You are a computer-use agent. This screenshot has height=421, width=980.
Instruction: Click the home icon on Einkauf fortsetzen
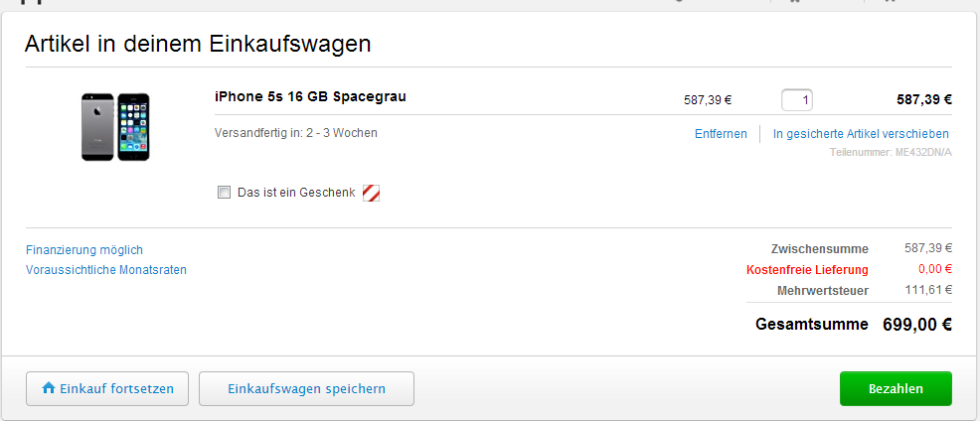coord(48,388)
